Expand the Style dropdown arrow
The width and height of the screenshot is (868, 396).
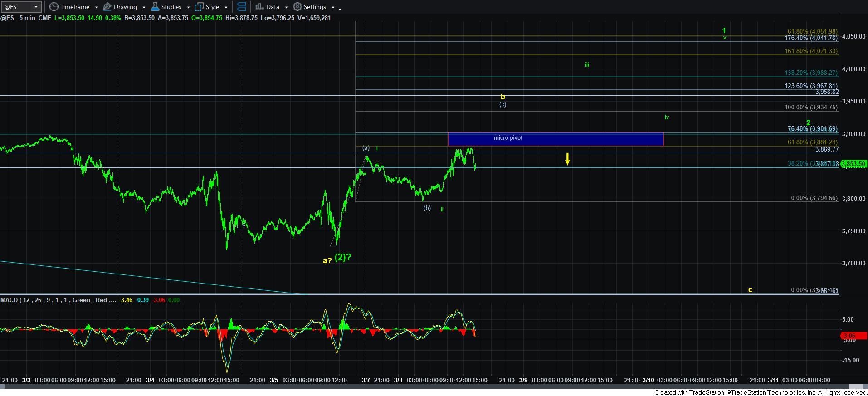coord(226,7)
